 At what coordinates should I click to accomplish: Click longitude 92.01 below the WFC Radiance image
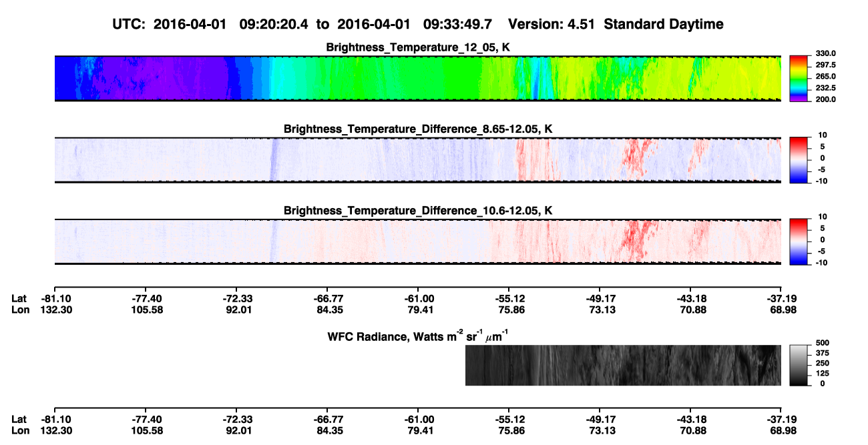point(236,431)
